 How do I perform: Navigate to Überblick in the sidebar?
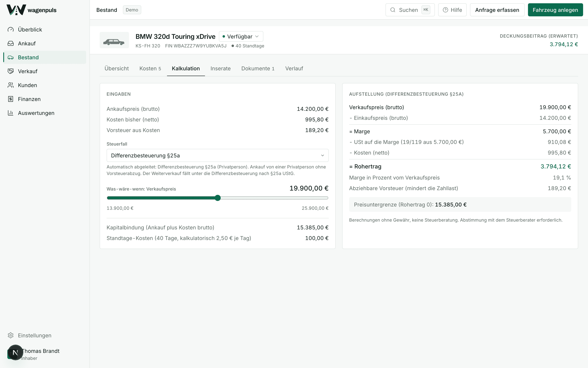pyautogui.click(x=45, y=29)
